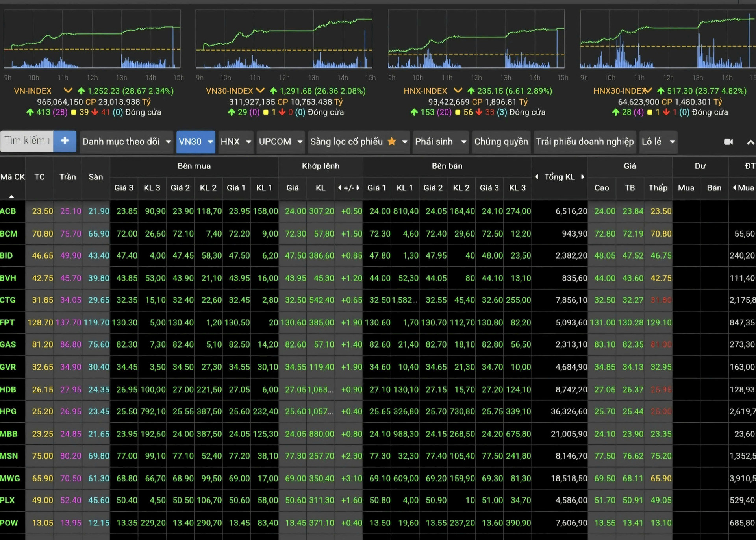Viewport: 756px width, 540px height.
Task: Click the Tổng KL column header
Action: tap(560, 177)
